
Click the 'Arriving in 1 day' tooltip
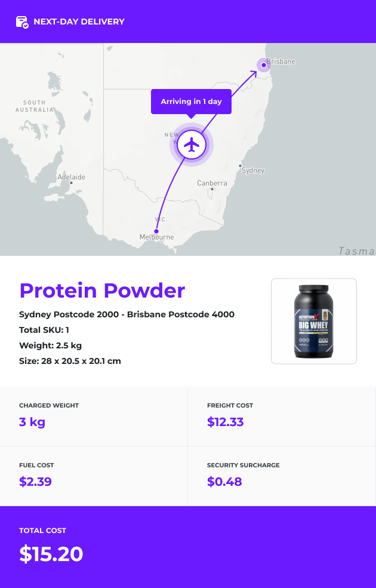[x=192, y=102]
